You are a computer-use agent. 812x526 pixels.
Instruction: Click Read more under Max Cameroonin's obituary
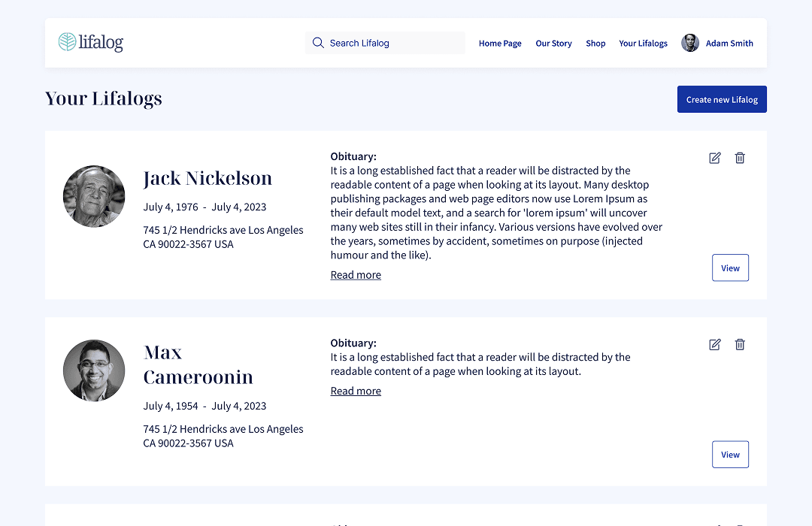[x=355, y=390]
